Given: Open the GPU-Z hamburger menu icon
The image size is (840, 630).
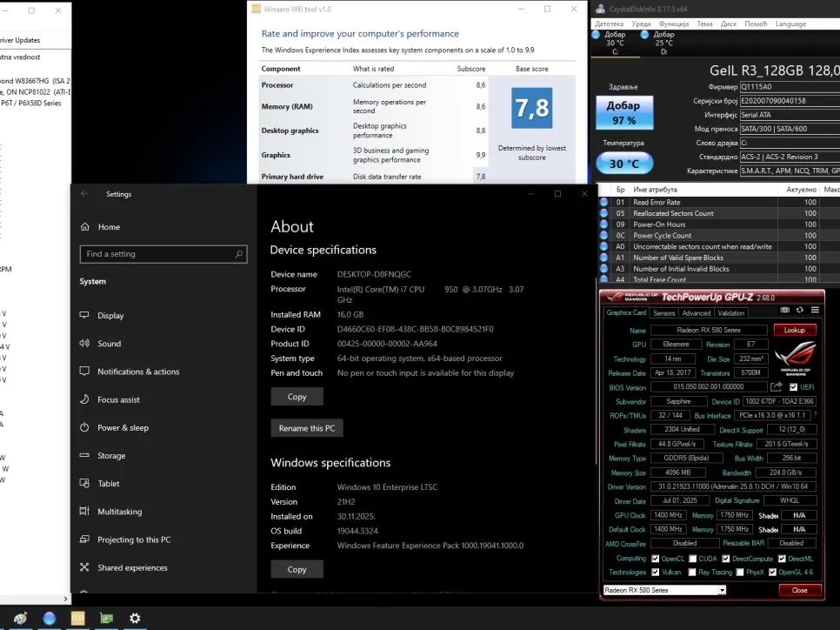Looking at the screenshot, I should point(815,310).
